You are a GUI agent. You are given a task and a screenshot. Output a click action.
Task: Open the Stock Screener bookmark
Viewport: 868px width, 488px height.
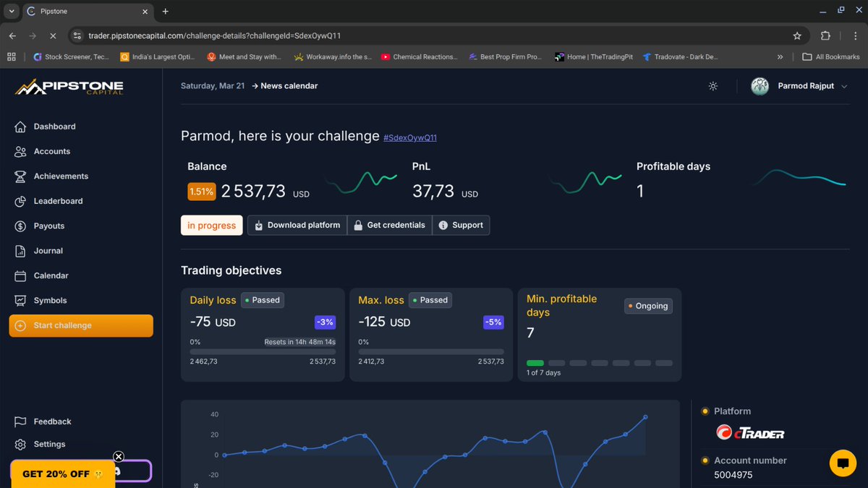[x=72, y=56]
